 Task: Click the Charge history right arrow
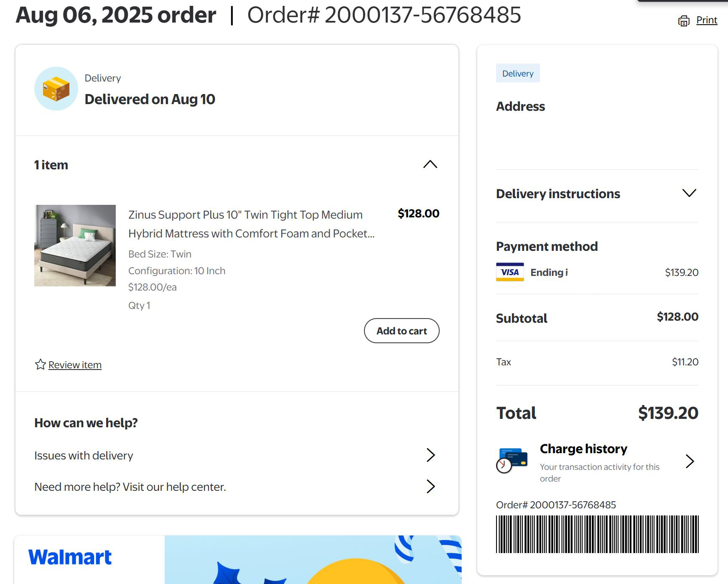690,461
